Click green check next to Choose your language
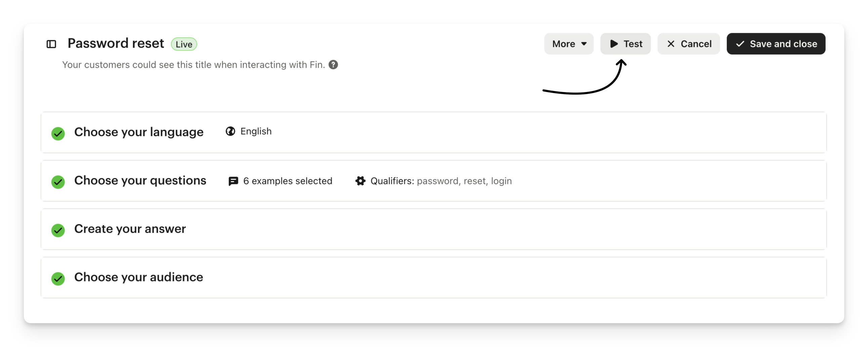The height and width of the screenshot is (347, 868). [58, 134]
